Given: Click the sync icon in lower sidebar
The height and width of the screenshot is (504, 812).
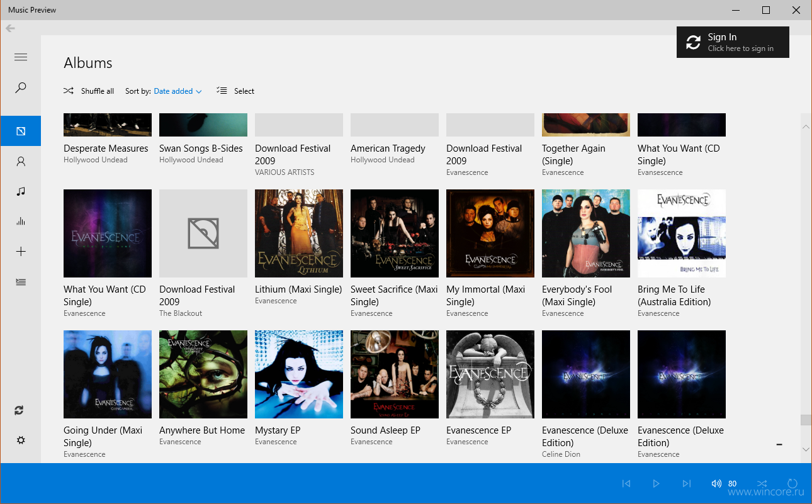Looking at the screenshot, I should (x=20, y=410).
